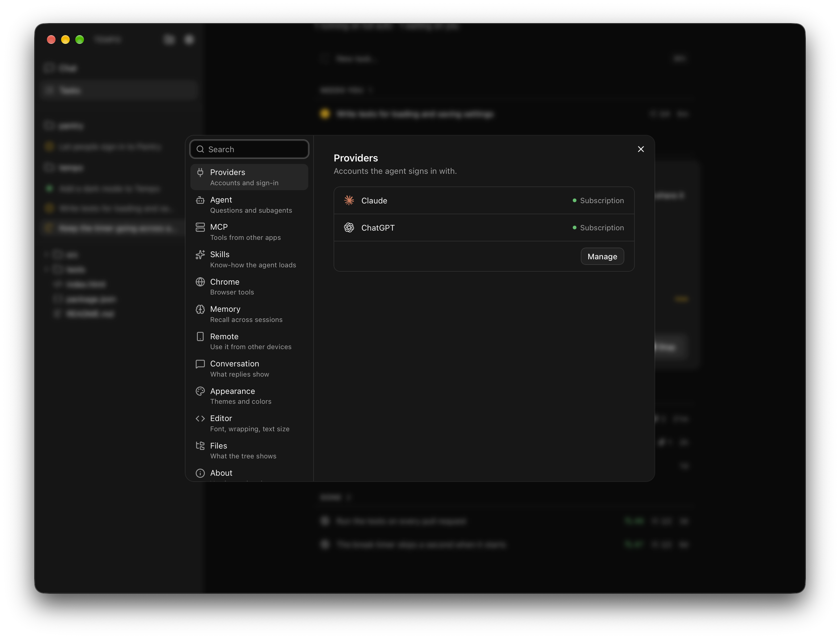Open Chrome browser tools settings
Image resolution: width=840 pixels, height=639 pixels.
pyautogui.click(x=249, y=286)
